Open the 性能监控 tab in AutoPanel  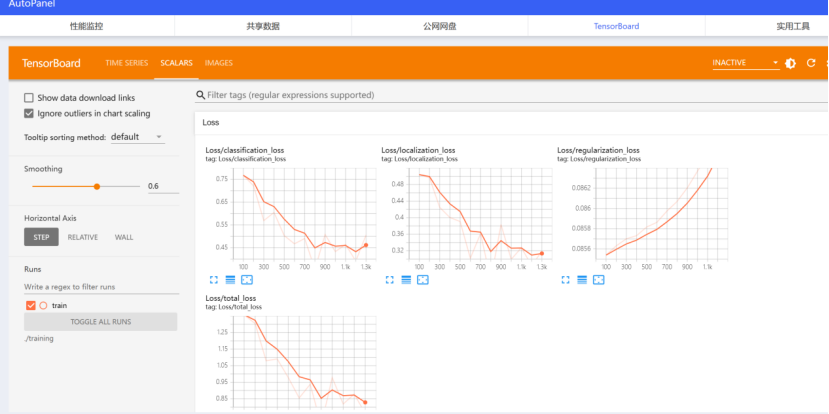point(87,26)
